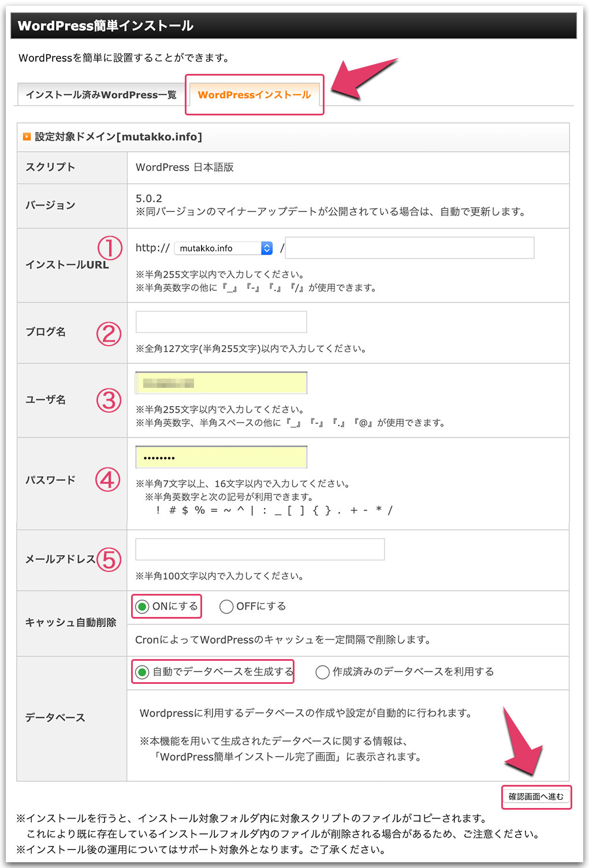Choose 作成済みのデータベースを利用する option
The width and height of the screenshot is (589, 868).
(x=322, y=672)
